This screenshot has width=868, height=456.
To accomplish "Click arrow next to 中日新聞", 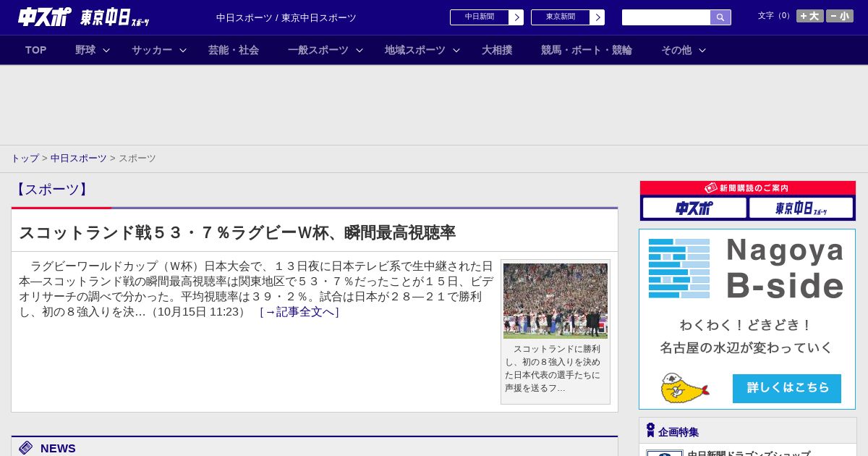I will coord(516,17).
